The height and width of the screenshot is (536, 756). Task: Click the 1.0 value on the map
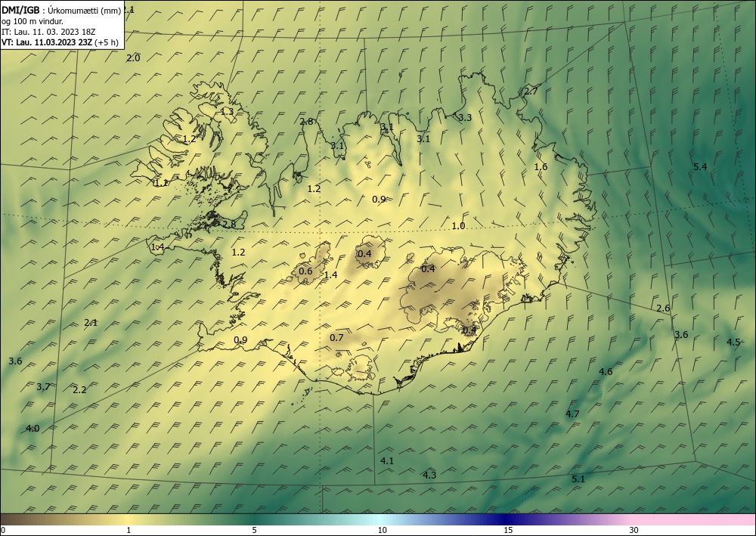point(459,225)
